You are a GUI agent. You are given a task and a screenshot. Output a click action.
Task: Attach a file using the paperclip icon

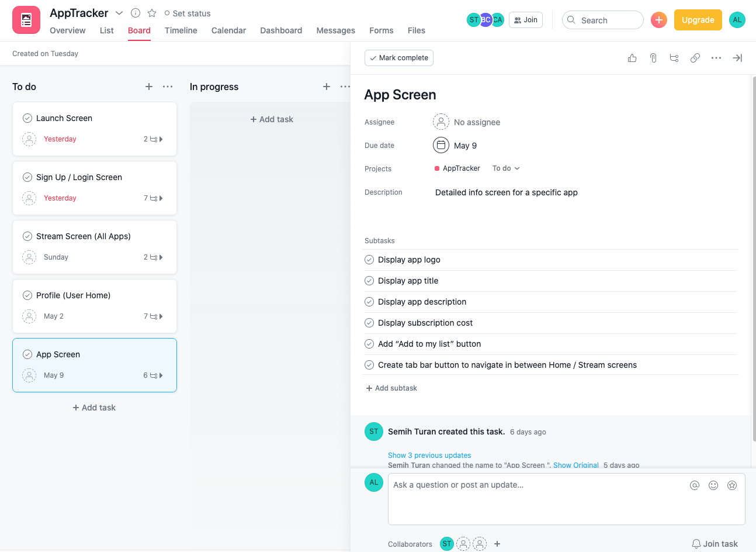pos(653,58)
